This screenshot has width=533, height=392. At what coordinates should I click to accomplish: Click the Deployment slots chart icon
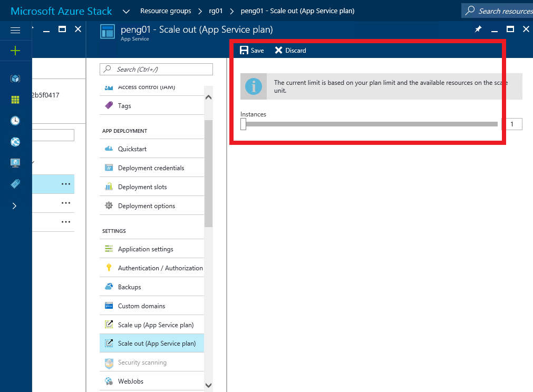[x=109, y=186]
